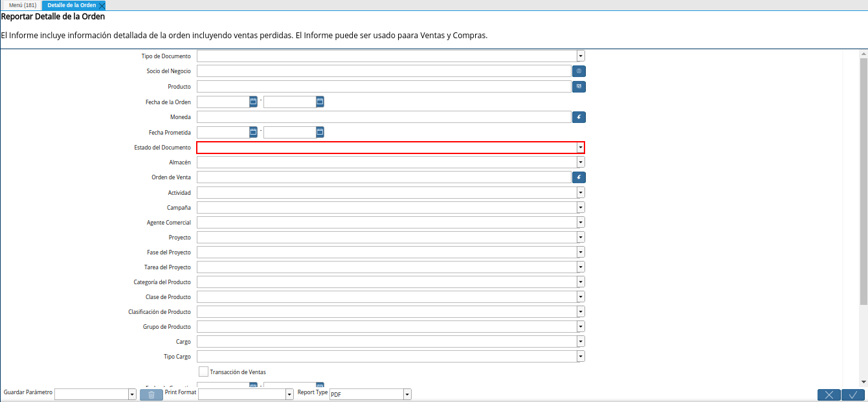Open Moneda lookup button
868x402 pixels.
[579, 117]
